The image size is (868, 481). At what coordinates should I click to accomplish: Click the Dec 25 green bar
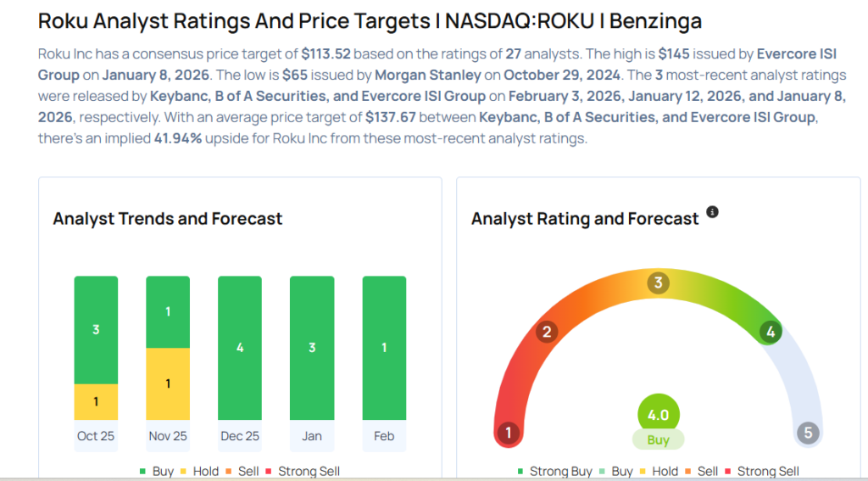click(240, 348)
